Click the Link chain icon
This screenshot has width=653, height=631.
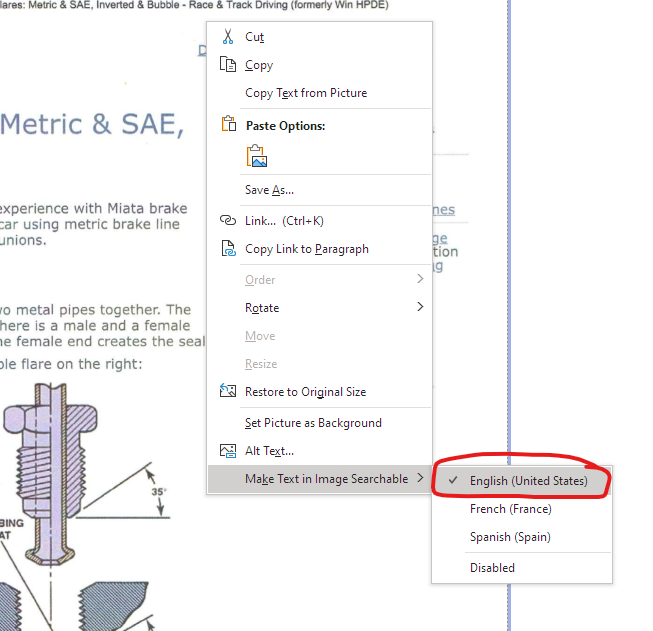coord(226,221)
